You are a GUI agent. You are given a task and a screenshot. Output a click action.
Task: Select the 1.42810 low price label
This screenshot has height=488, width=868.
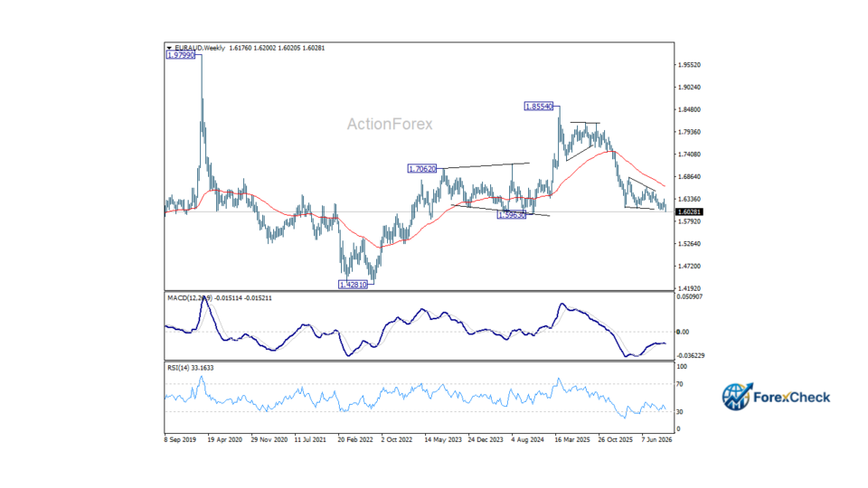(354, 285)
